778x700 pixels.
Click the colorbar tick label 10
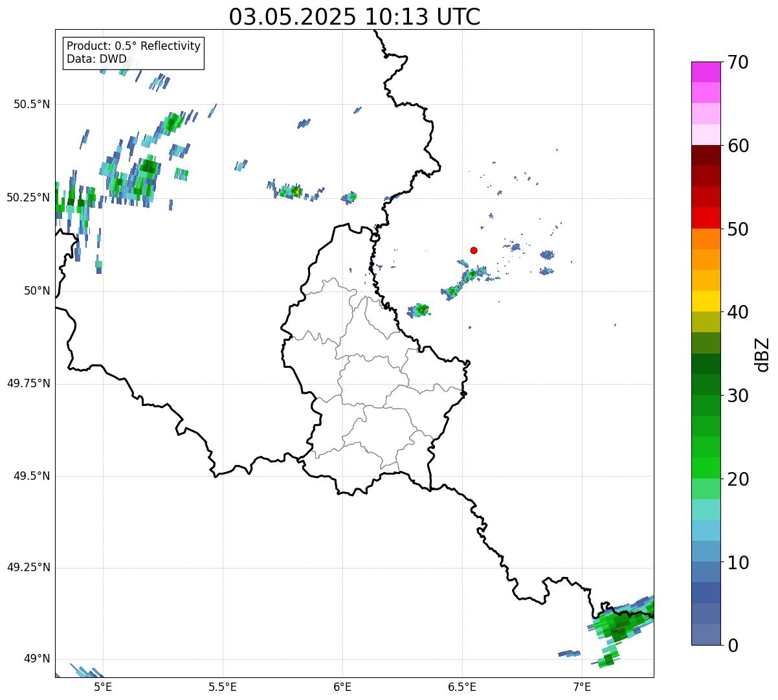click(739, 563)
